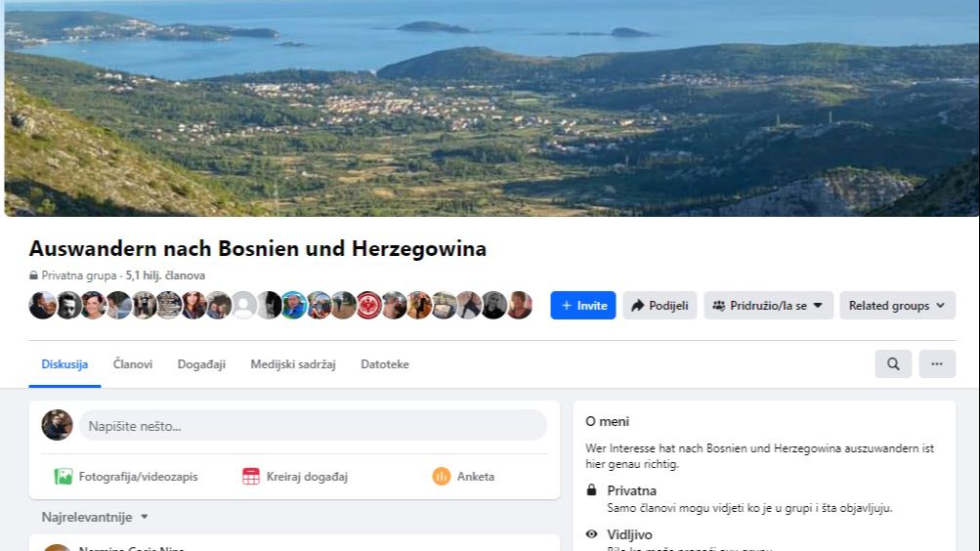Click the Anketa poll icon

(x=442, y=477)
